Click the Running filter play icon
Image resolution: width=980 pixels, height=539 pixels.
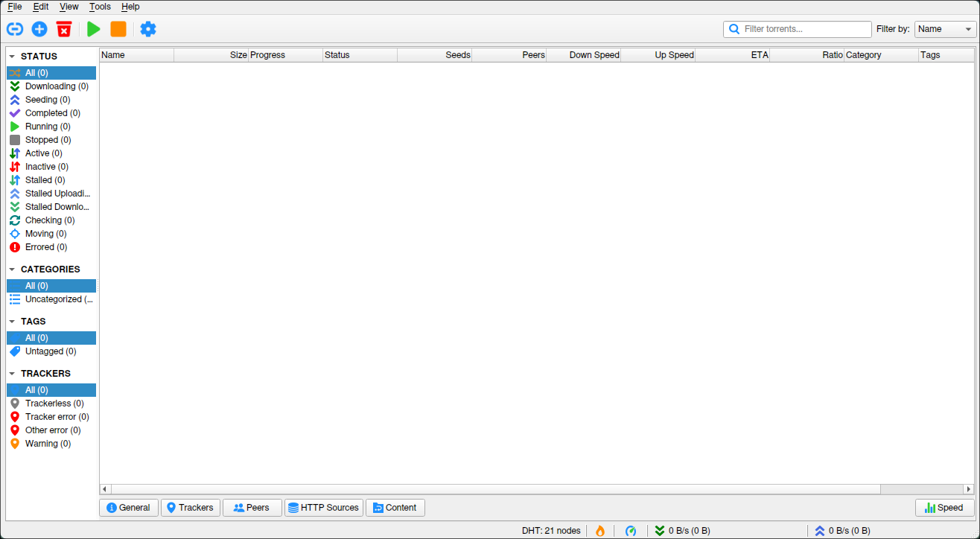(15, 127)
